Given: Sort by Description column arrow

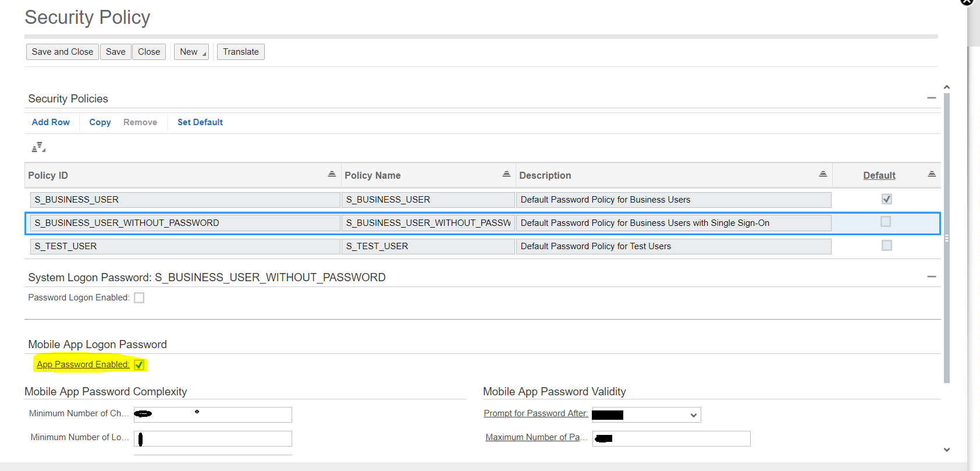Looking at the screenshot, I should (823, 174).
